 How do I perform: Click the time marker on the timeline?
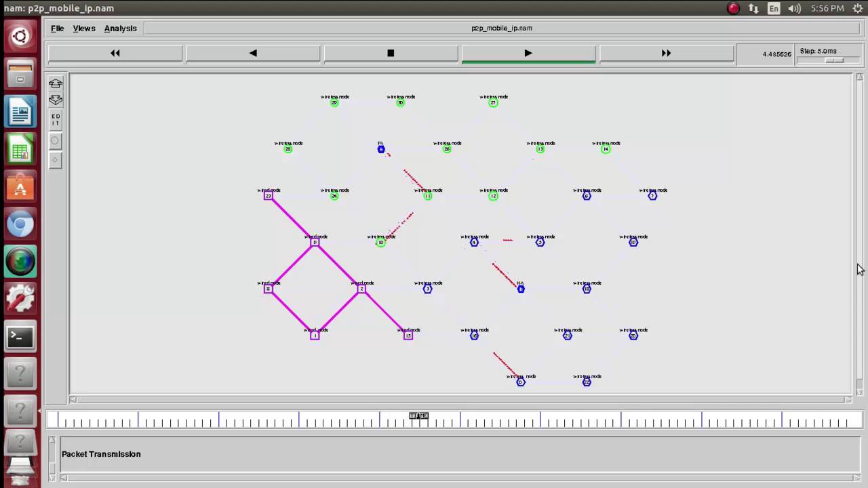pos(418,415)
